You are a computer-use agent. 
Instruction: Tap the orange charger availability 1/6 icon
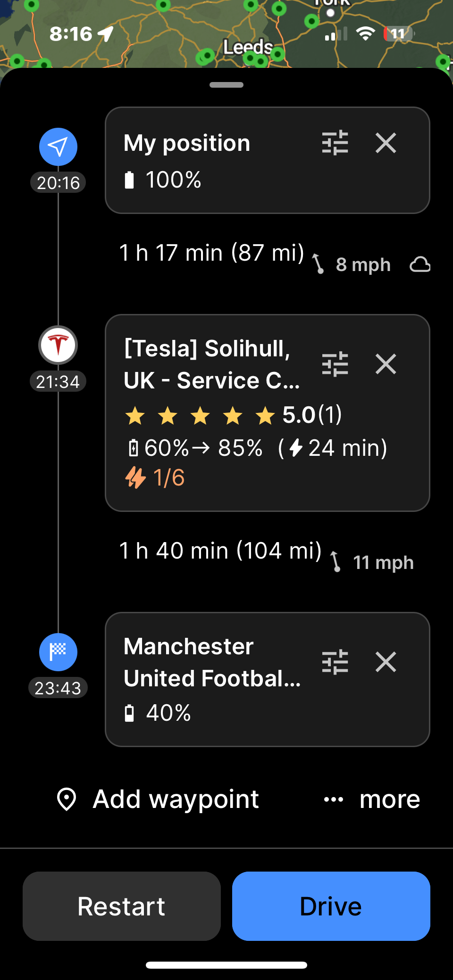coord(135,478)
